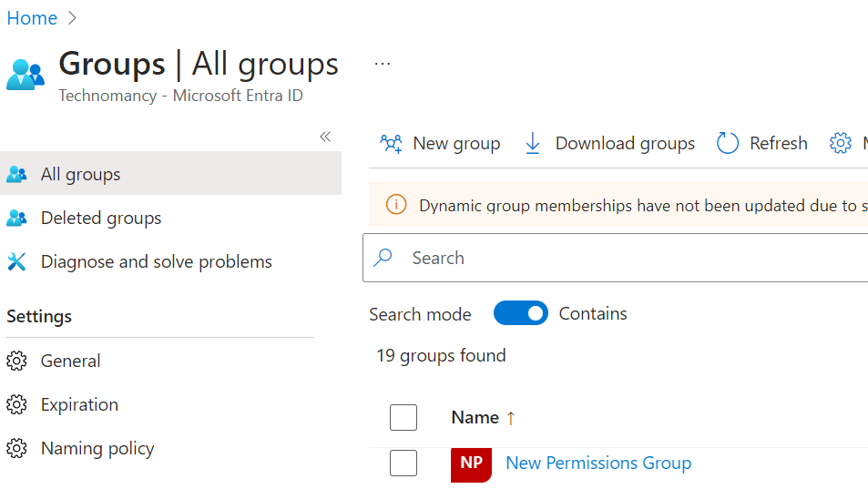Open Deleted groups in sidebar
The height and width of the screenshot is (489, 868).
coord(100,218)
